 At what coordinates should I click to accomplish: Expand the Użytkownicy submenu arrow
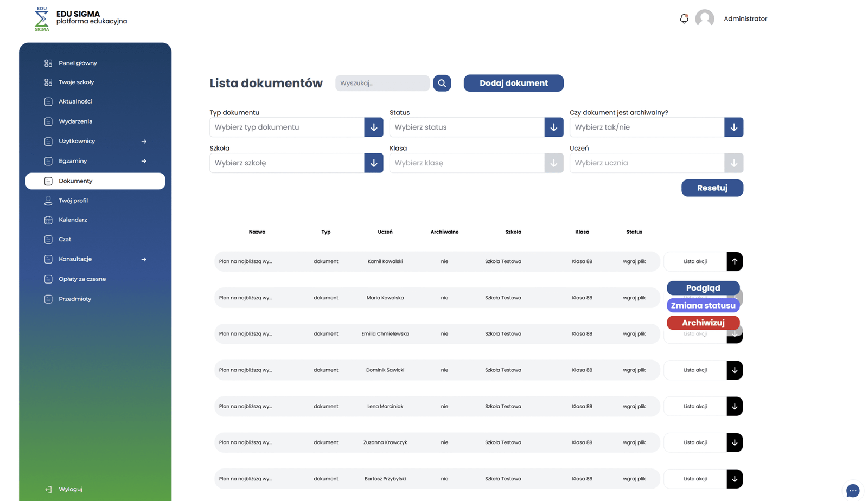(144, 142)
